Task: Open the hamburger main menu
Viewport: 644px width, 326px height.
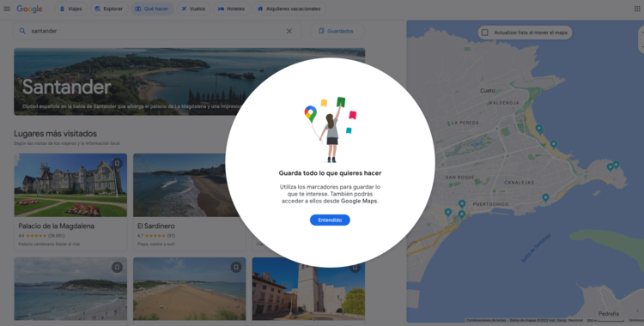Action: click(7, 9)
